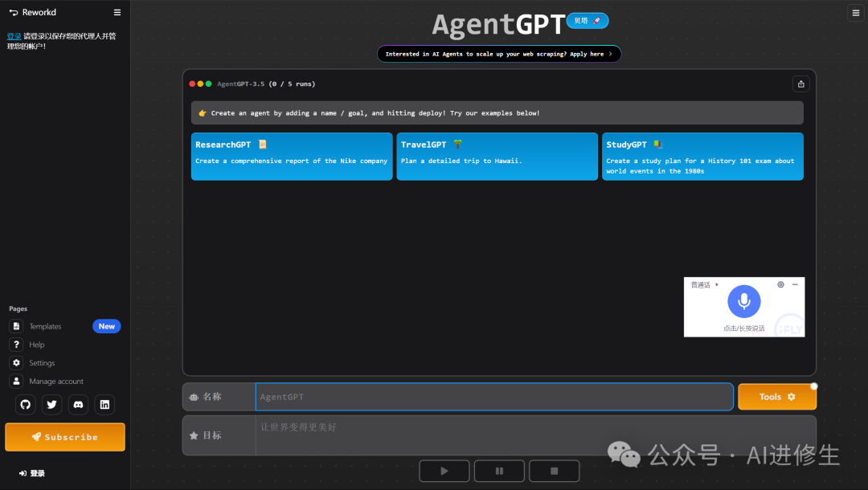The width and height of the screenshot is (868, 490).
Task: Click the Tools button
Action: tap(776, 397)
